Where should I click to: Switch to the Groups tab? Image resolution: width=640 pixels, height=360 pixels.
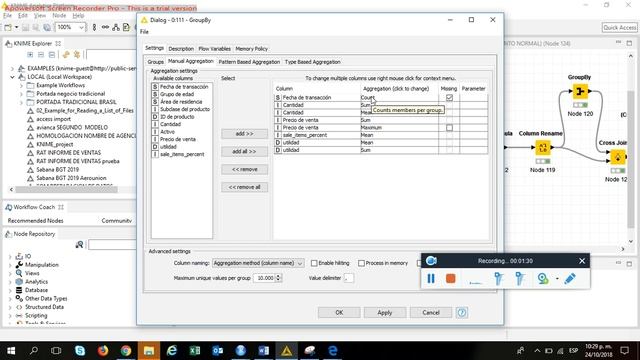(x=156, y=62)
